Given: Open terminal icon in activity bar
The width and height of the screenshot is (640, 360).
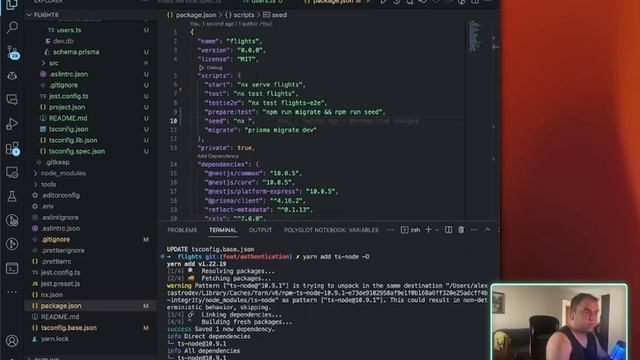Looking at the screenshot, I should [x=12, y=268].
